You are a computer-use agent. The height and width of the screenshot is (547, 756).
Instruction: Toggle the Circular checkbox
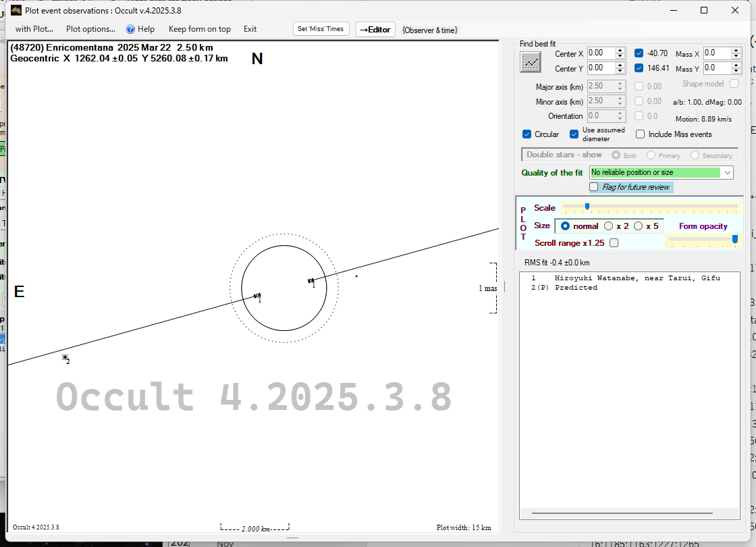527,134
